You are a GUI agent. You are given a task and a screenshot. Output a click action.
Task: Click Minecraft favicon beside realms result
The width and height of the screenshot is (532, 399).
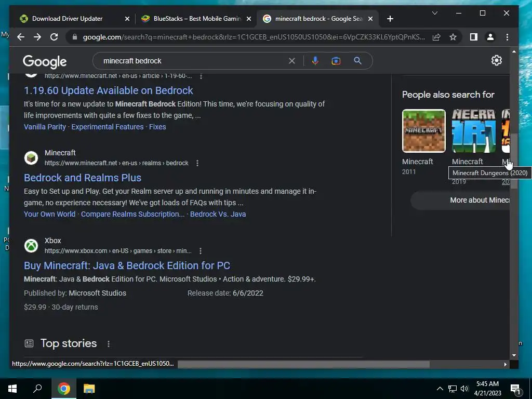(x=31, y=158)
